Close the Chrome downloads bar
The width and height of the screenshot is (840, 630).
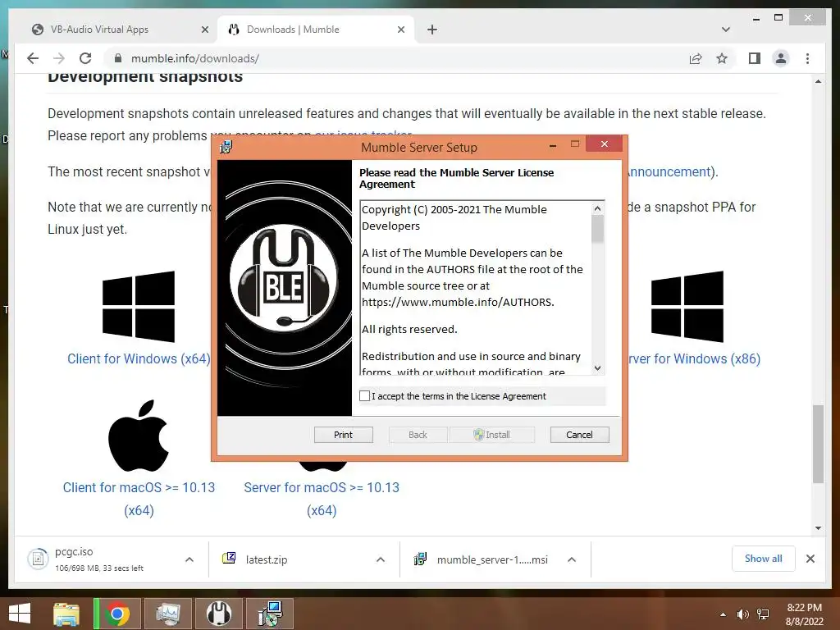[810, 559]
